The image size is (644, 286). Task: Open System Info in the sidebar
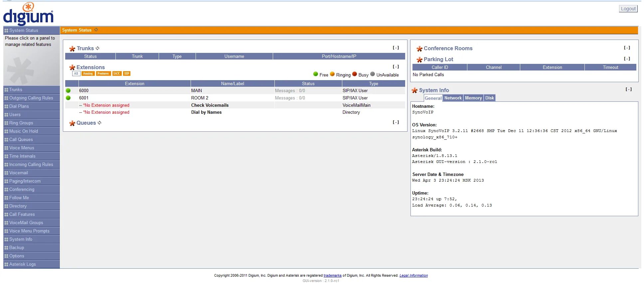[32, 239]
